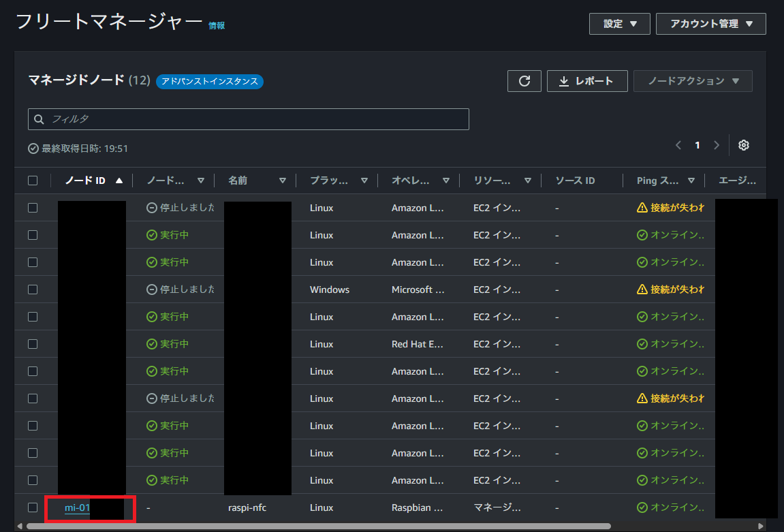The image size is (784, 532).
Task: Click the レポート button
Action: tap(587, 80)
